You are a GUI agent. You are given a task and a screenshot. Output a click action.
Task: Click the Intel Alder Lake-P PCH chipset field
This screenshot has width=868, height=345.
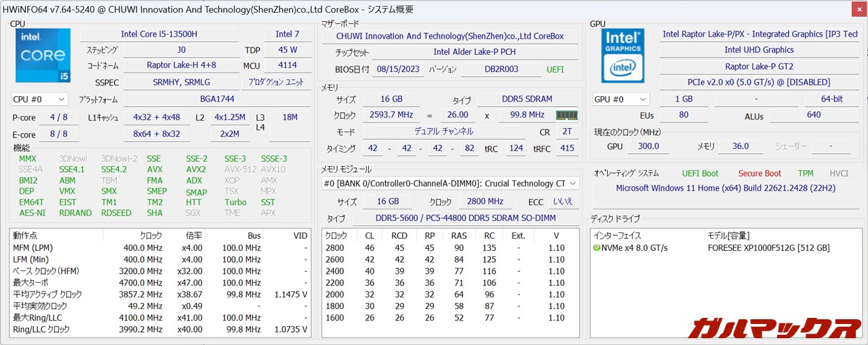(x=476, y=52)
